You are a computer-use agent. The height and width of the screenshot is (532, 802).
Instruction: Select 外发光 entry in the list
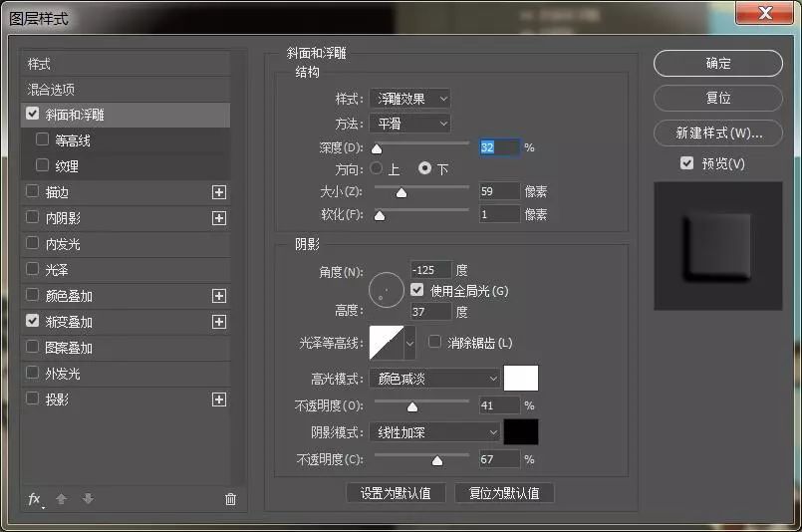(x=63, y=374)
